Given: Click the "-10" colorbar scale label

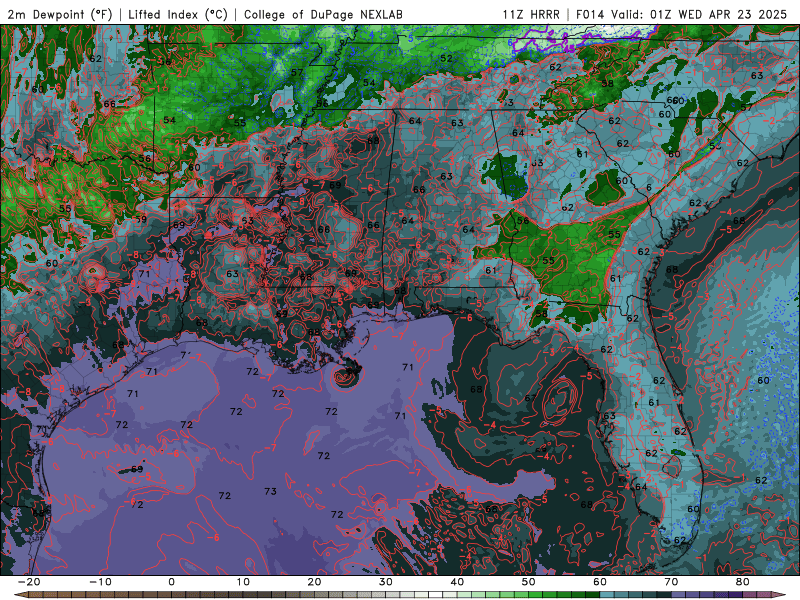Looking at the screenshot, I should [x=100, y=582].
